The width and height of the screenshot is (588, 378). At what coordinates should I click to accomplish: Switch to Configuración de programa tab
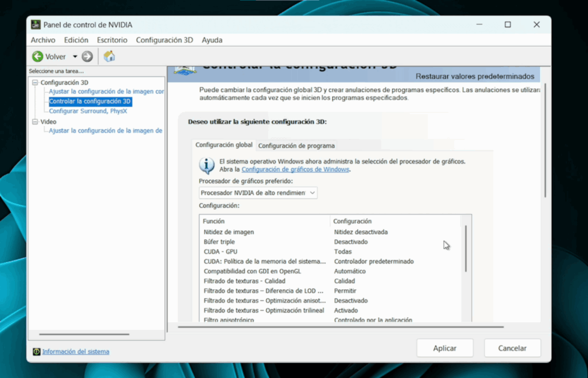coord(296,146)
